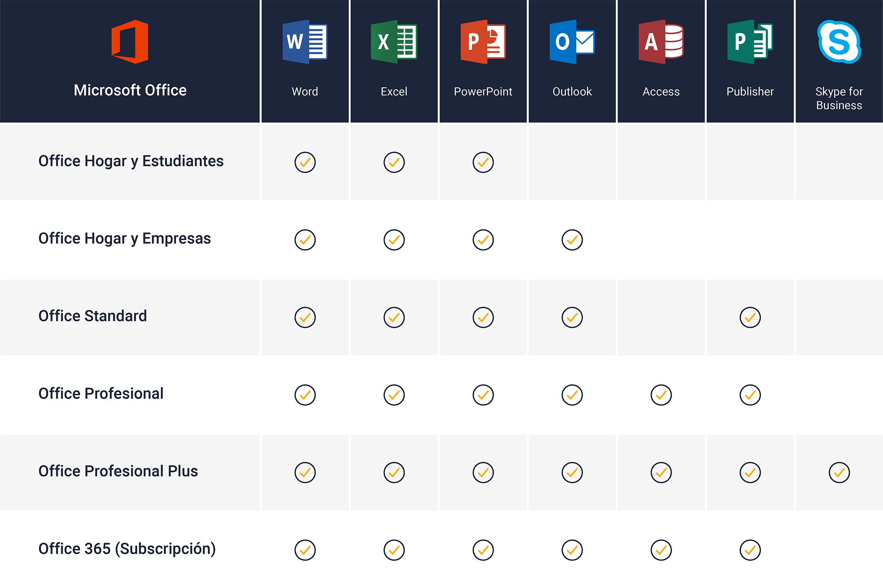883x588 pixels.
Task: Click the Access application icon
Action: [x=661, y=42]
